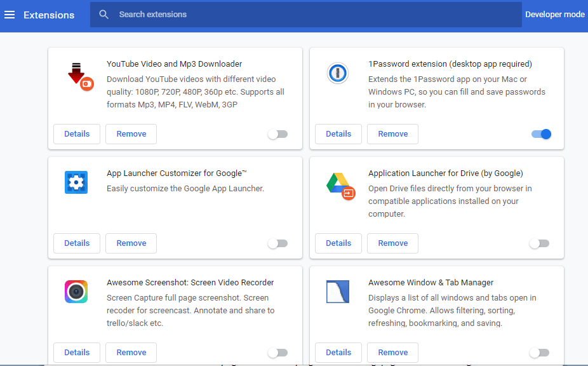Screen dimensions: 588x366
Task: Click the App Launcher Customizer gear icon
Action: [x=76, y=182]
